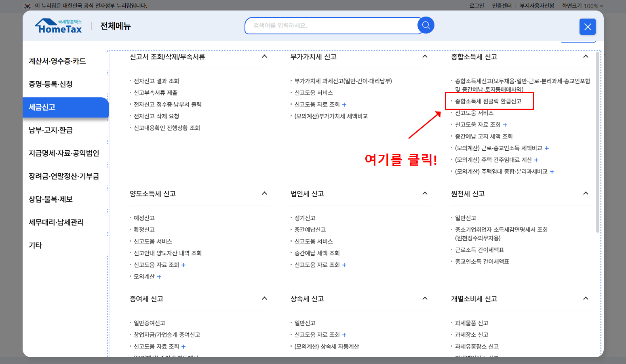This screenshot has height=364, width=626.
Task: Click the search magnifier icon
Action: tap(426, 25)
